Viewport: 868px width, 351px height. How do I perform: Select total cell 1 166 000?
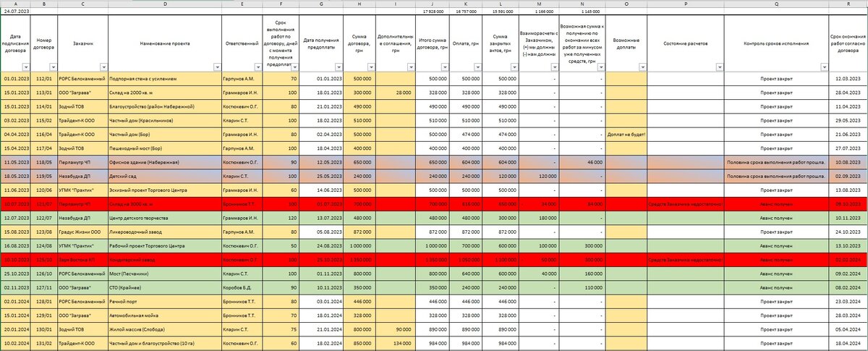[x=540, y=12]
